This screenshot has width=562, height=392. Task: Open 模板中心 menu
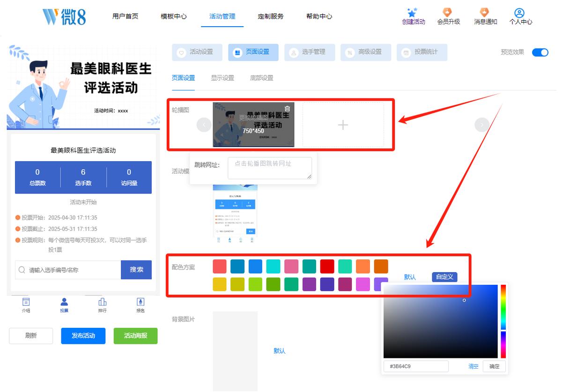174,16
